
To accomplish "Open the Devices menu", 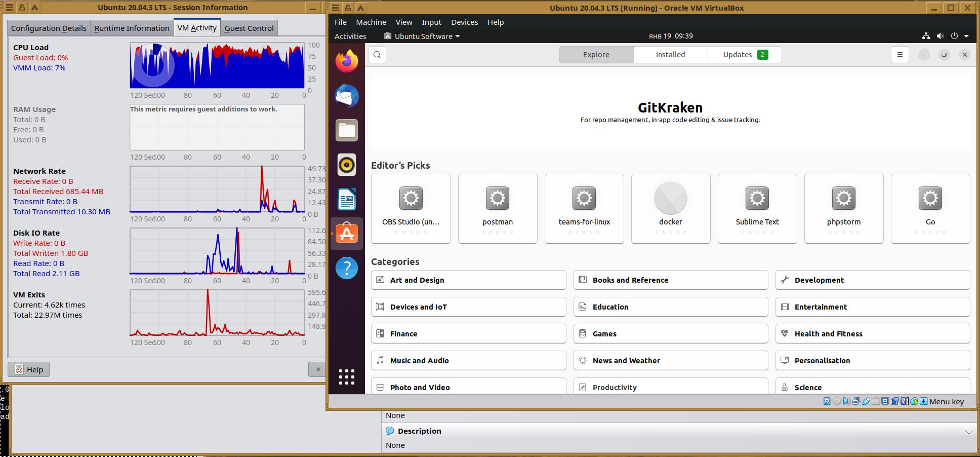I will [x=465, y=22].
